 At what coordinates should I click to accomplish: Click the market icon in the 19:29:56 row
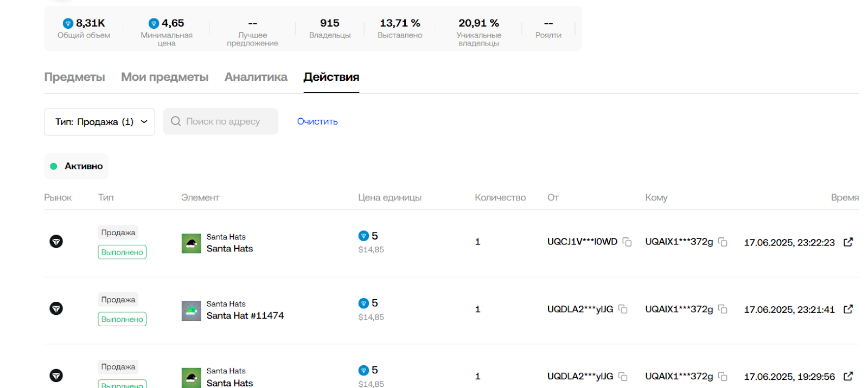(x=56, y=376)
